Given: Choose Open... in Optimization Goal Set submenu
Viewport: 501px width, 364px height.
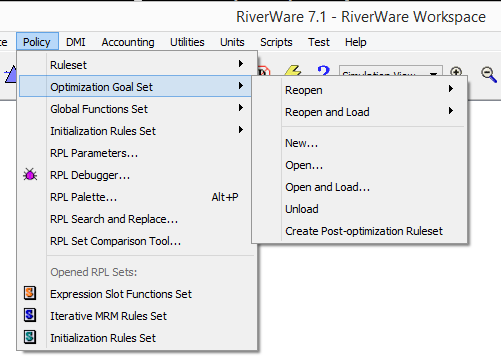Looking at the screenshot, I should pos(359,165).
